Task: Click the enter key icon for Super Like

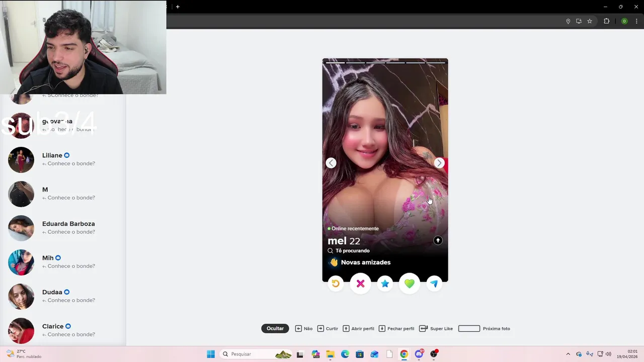Action: (x=423, y=328)
